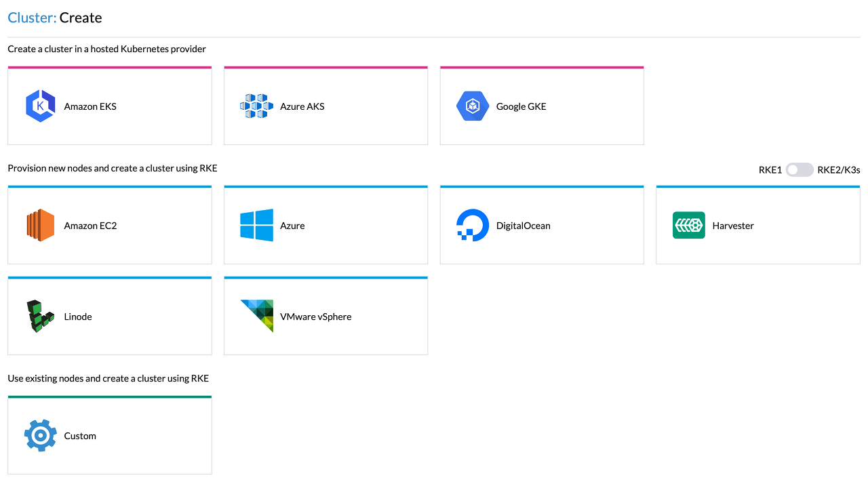Select the VMware vSphere label
The width and height of the screenshot is (868, 488).
pyautogui.click(x=316, y=317)
